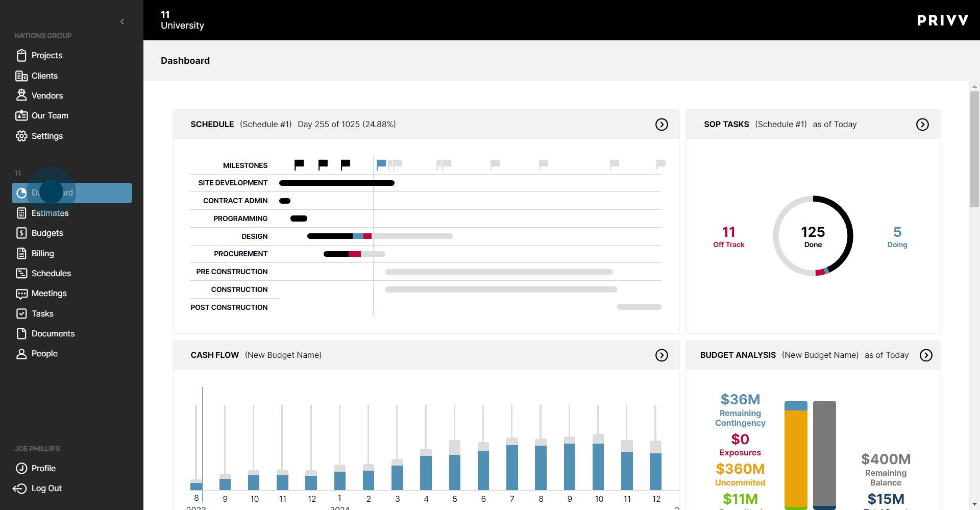Open the Projects section
980x510 pixels.
pos(47,55)
